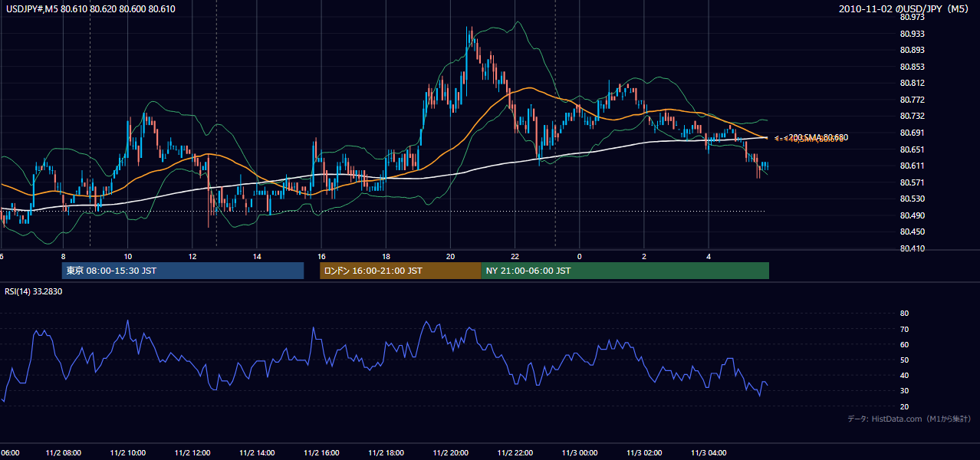Click the 80.530 price axis label
Image resolution: width=980 pixels, height=460 pixels.
point(913,199)
